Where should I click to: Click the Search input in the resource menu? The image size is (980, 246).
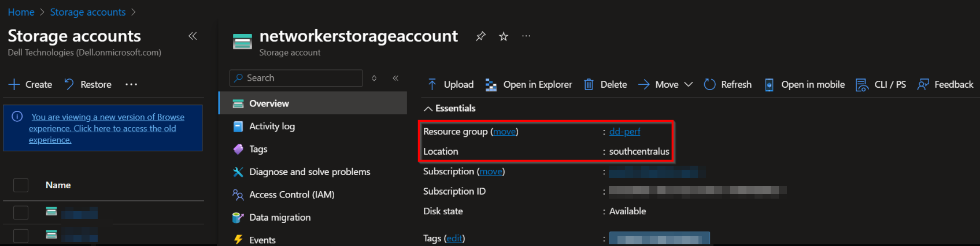pyautogui.click(x=296, y=78)
